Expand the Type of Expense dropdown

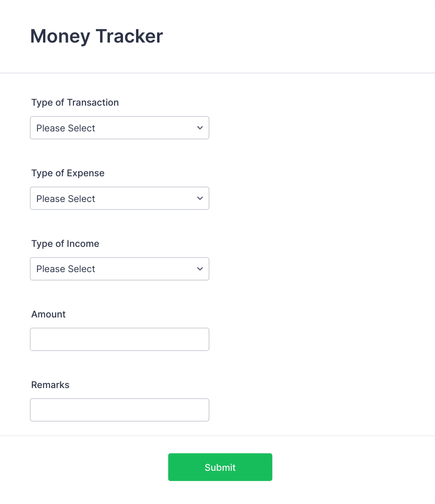click(x=120, y=198)
